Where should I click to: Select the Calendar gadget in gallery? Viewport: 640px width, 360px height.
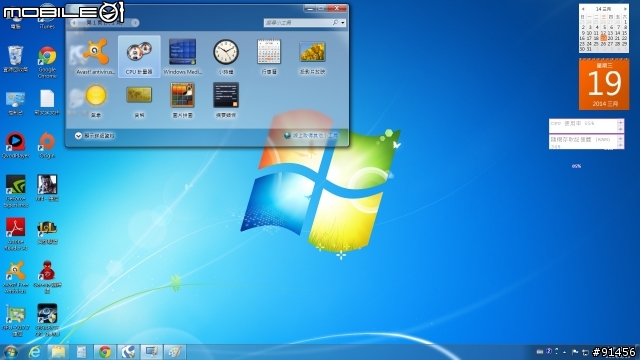269,56
